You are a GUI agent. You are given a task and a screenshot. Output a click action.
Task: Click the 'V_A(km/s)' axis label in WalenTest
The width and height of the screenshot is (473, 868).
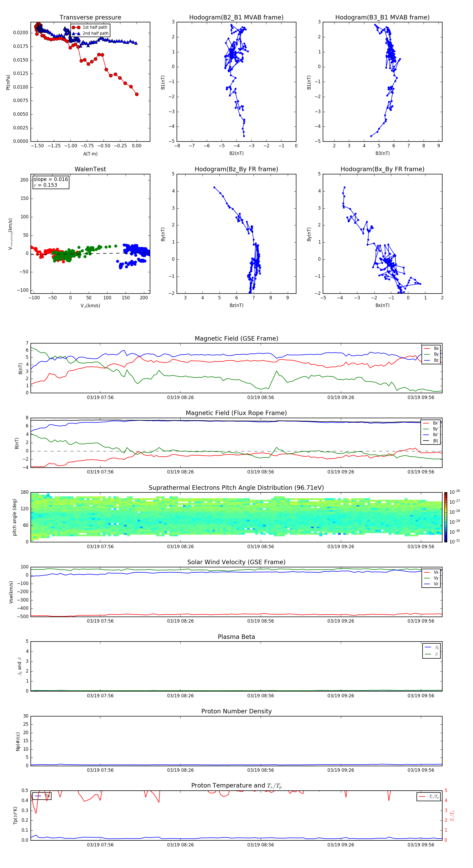click(x=90, y=306)
